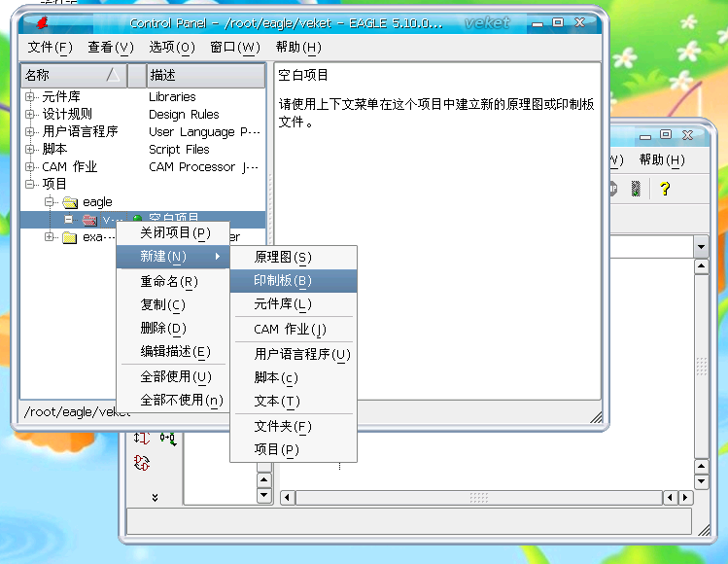Screen dimensions: 728x564
Task: Choose 重命名(R) from context menu
Action: 173,282
